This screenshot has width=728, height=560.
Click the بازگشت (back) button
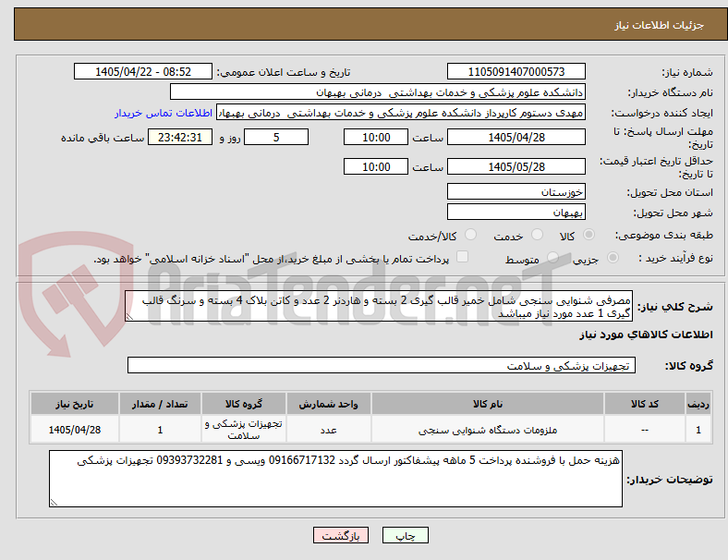(341, 535)
